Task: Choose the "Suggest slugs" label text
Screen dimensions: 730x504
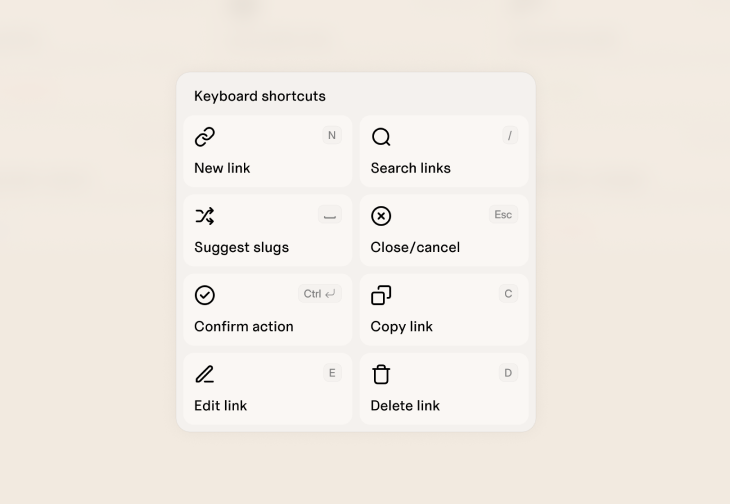Action: click(x=241, y=247)
